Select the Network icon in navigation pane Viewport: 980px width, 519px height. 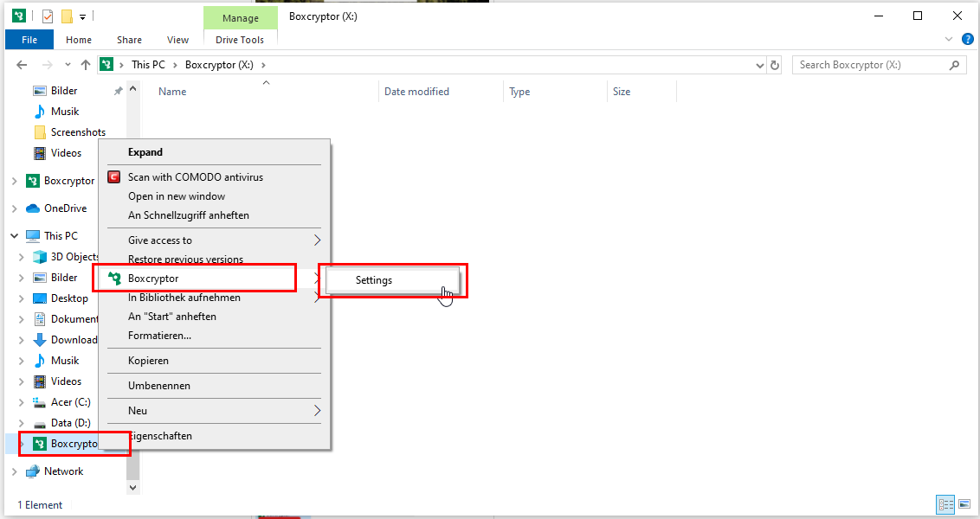(33, 471)
